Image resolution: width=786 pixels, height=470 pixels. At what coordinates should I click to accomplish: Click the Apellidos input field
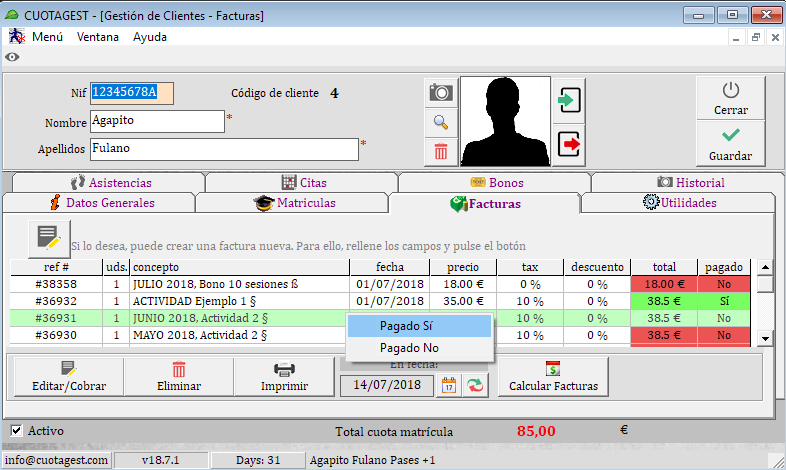click(223, 149)
